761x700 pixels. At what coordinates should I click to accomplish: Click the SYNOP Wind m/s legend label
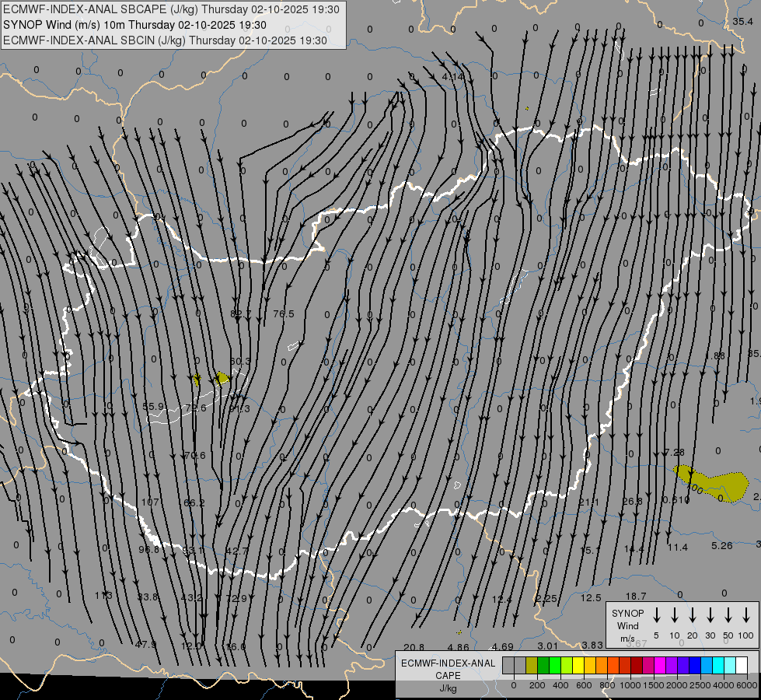click(x=627, y=626)
